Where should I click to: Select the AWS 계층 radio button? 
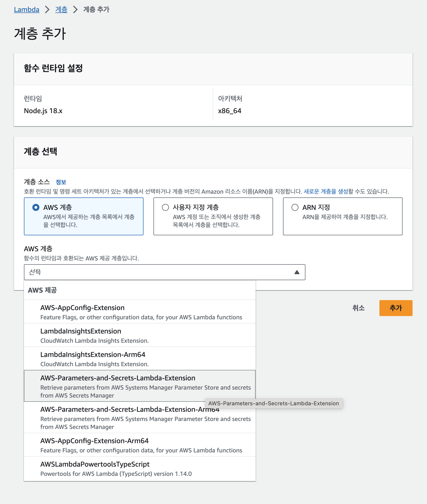click(x=36, y=207)
